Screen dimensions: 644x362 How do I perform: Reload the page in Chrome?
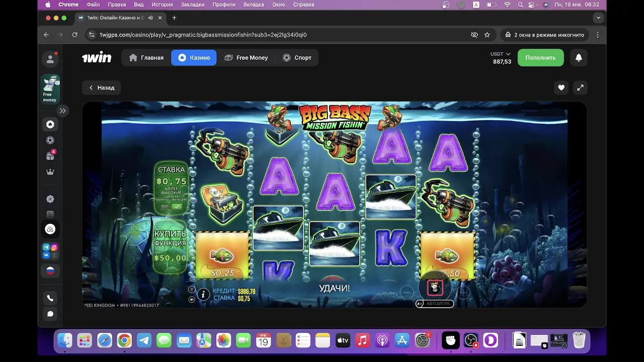[x=74, y=35]
